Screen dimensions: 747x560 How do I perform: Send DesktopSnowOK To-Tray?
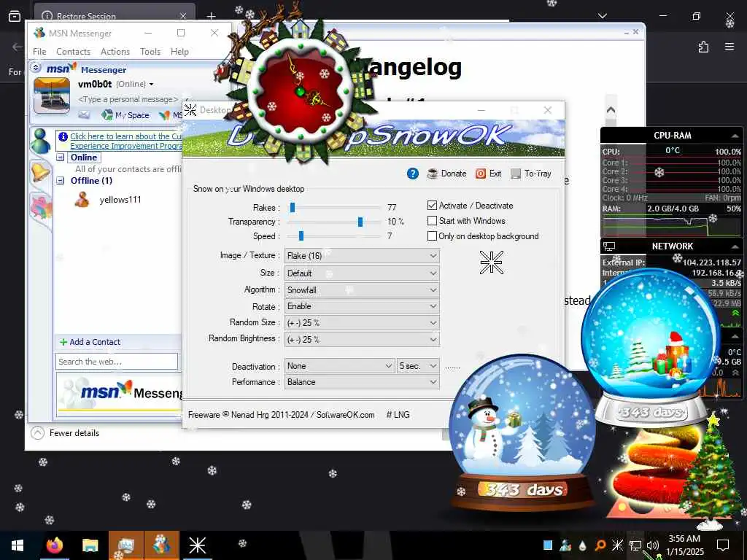pos(531,174)
